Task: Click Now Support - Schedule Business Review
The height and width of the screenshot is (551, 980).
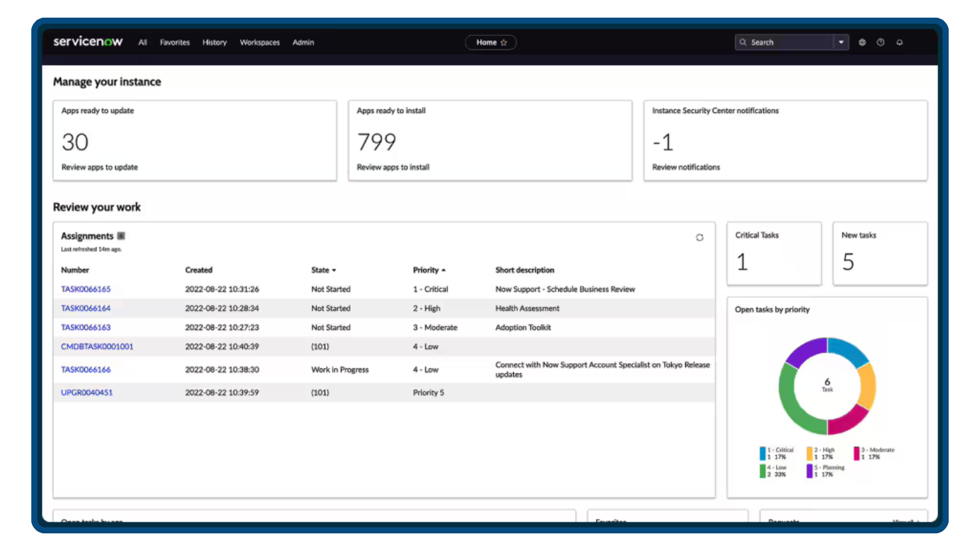Action: point(565,289)
